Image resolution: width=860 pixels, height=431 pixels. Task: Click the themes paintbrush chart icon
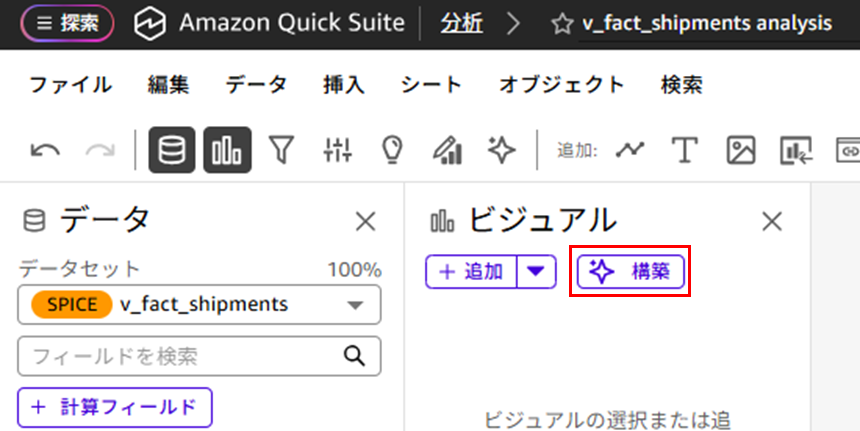tap(446, 150)
